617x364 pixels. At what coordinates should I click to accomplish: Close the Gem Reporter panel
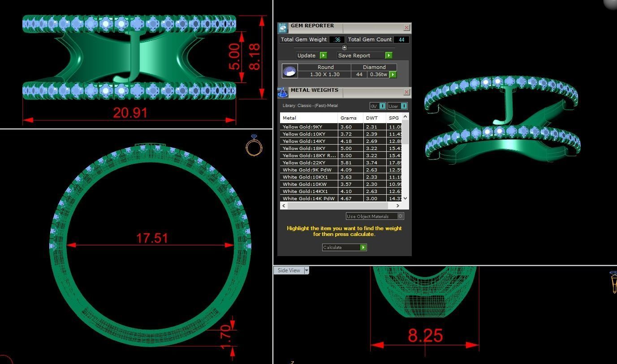[406, 28]
